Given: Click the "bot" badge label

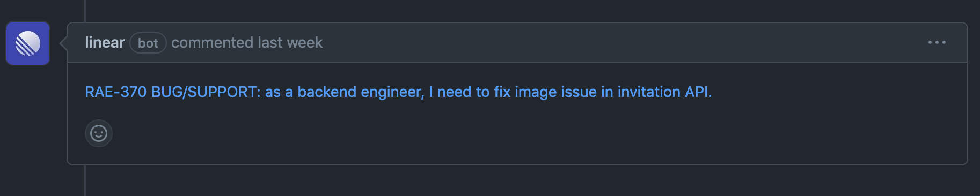Looking at the screenshot, I should 148,43.
